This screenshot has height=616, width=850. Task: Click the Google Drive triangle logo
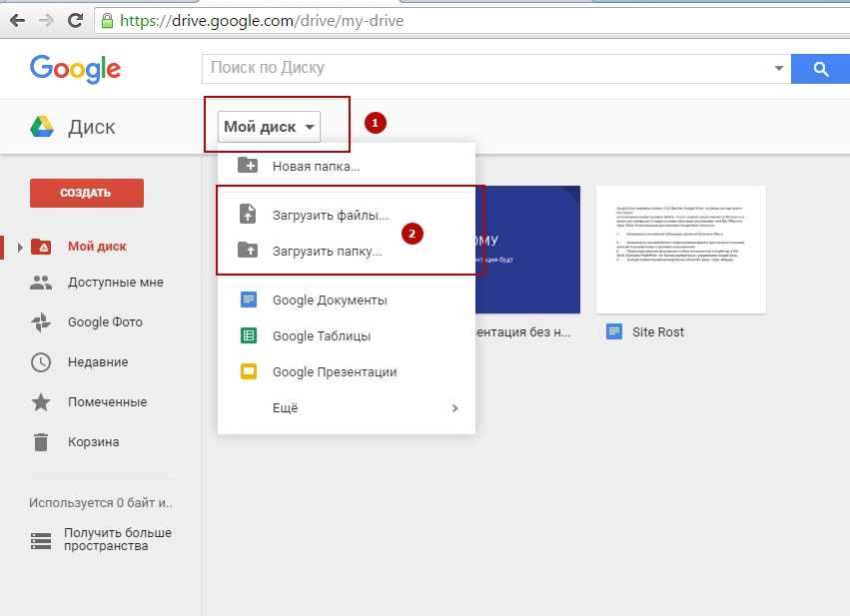[x=42, y=126]
